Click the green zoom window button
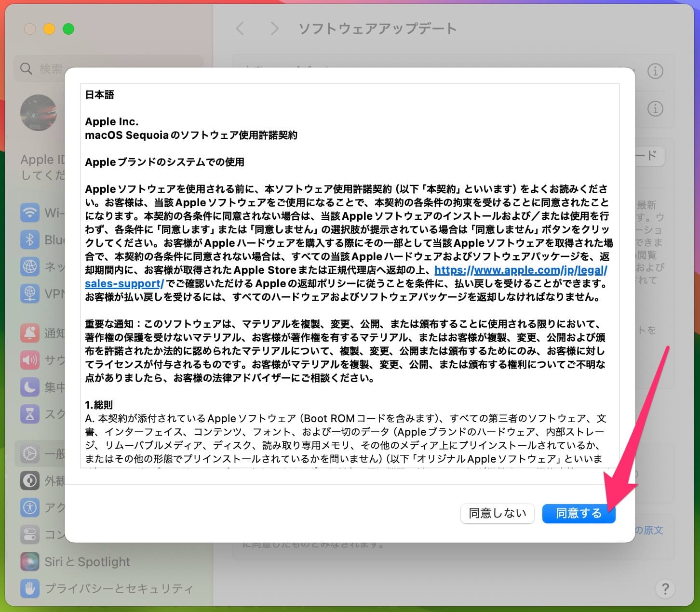The width and height of the screenshot is (700, 612). (x=68, y=29)
